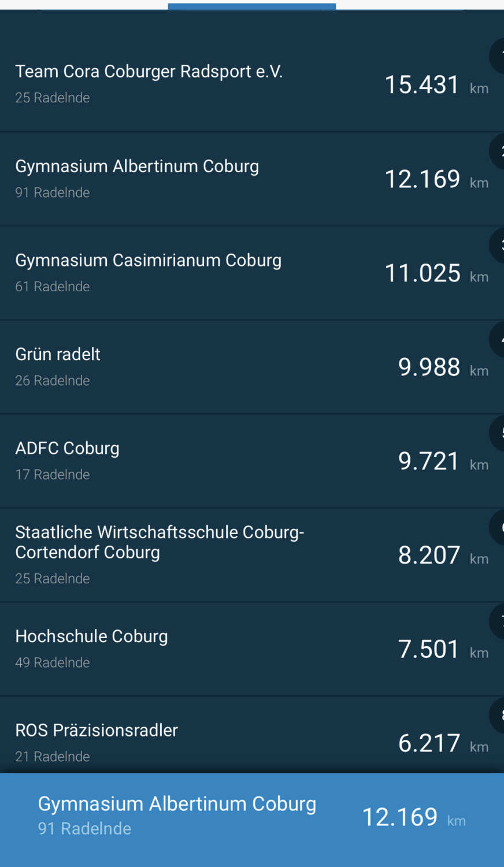
Task: Tap "25 Radelnde" under Team Cora
Action: (x=53, y=98)
